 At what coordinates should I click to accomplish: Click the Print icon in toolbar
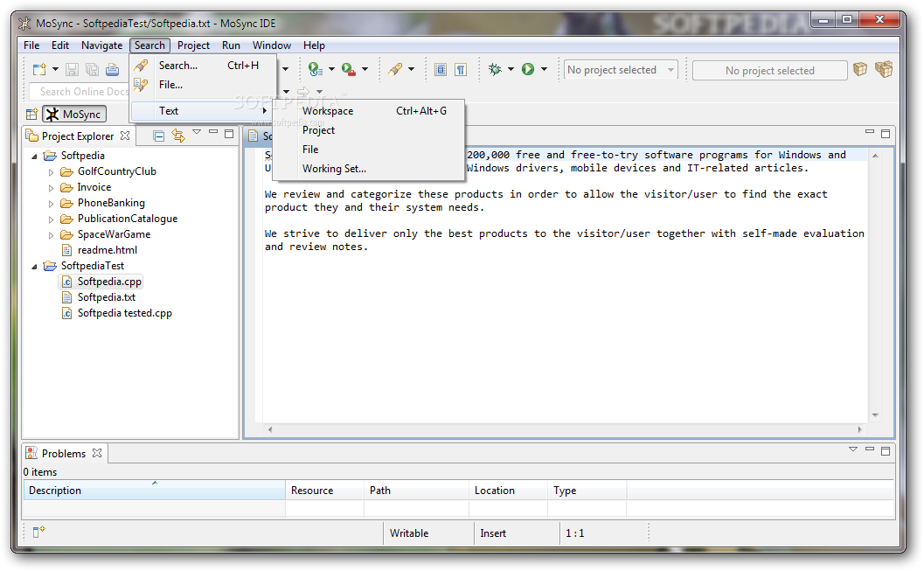[x=112, y=70]
